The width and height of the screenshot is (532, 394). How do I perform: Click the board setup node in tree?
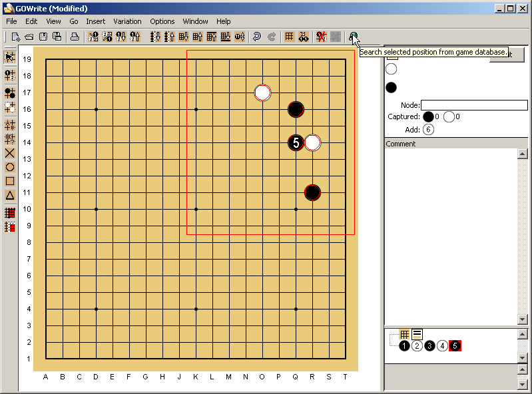[404, 334]
